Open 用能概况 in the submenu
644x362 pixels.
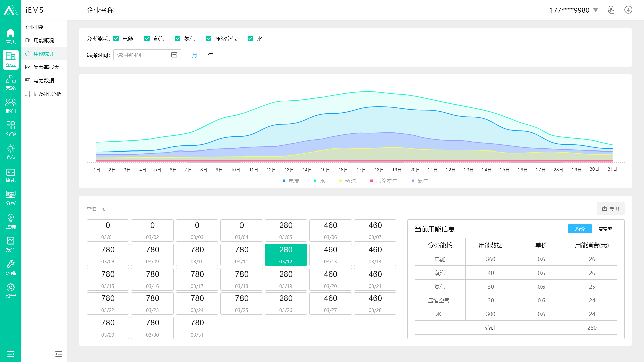coord(44,40)
